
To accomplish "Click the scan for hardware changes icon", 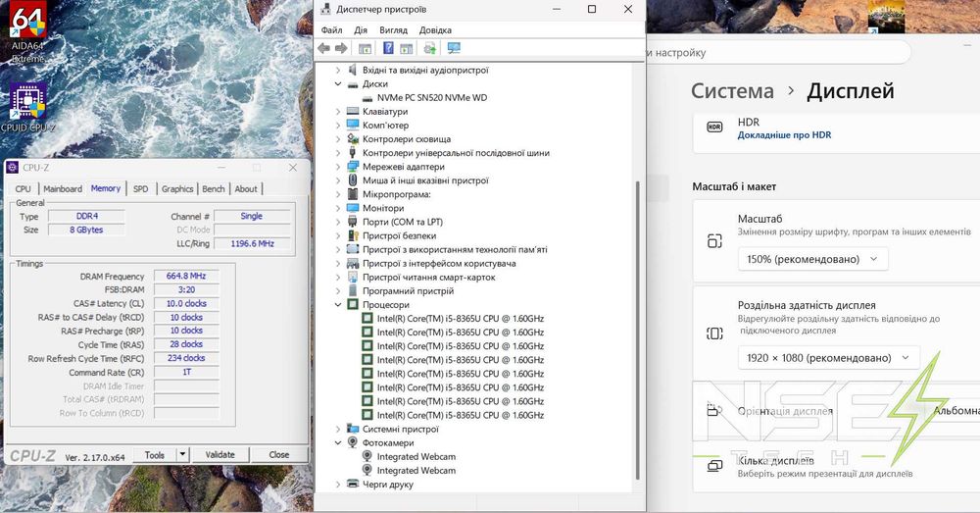I will click(x=454, y=48).
